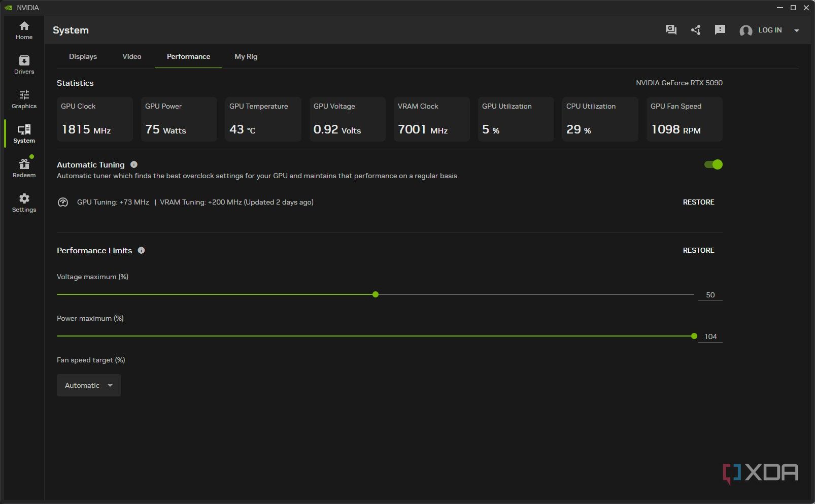
Task: Click the GPU Voltage 0.92 Volts card
Action: 348,119
